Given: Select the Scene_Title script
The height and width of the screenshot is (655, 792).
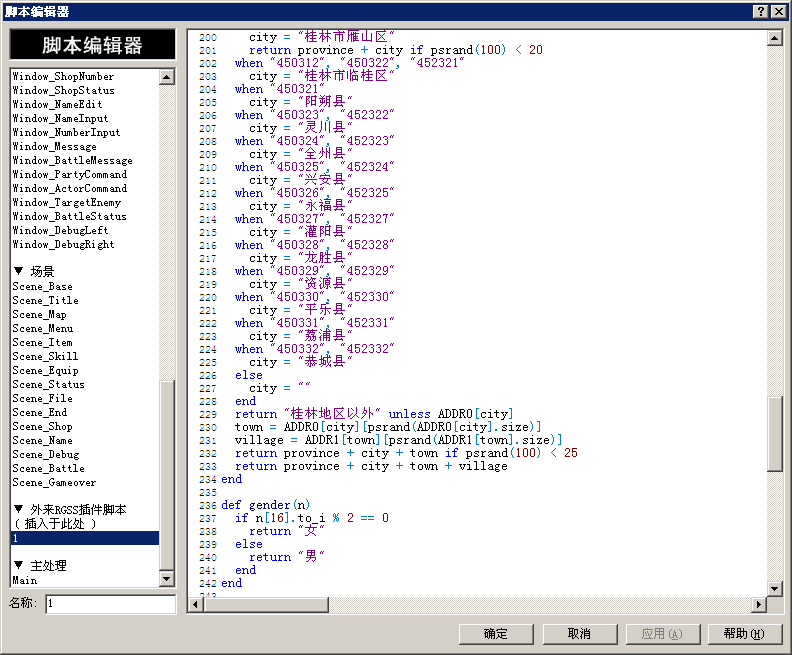Looking at the screenshot, I should point(85,300).
